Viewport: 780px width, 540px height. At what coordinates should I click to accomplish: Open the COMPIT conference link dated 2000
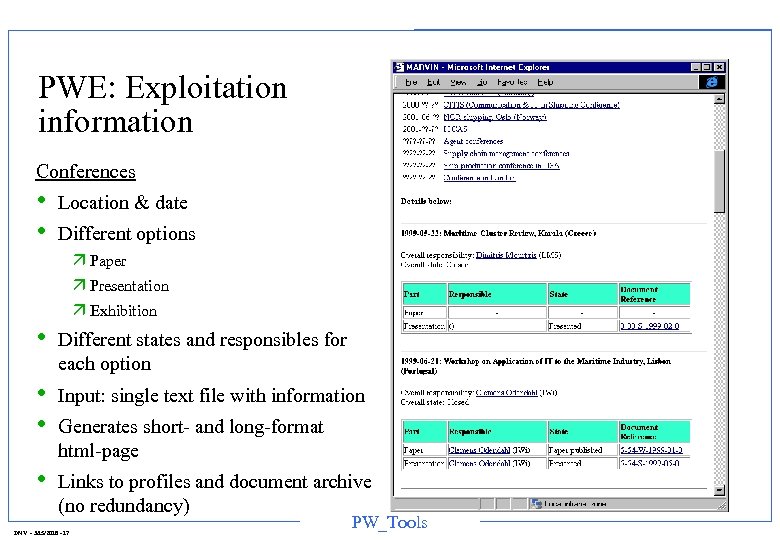click(531, 104)
